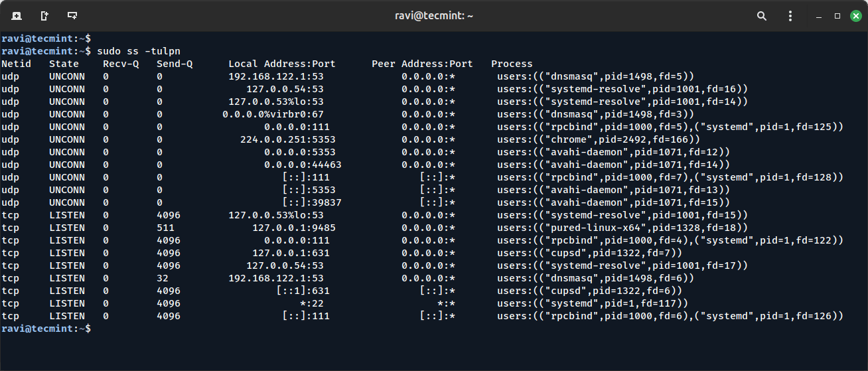Open the terminal search magnifier
The image size is (868, 371).
[761, 15]
